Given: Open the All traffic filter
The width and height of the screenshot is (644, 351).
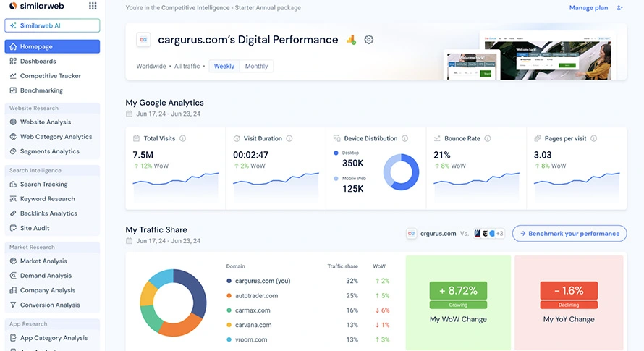Looking at the screenshot, I should (187, 66).
